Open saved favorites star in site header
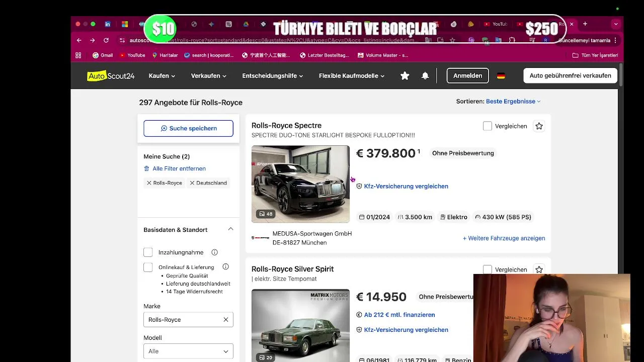644x362 pixels. click(405, 75)
